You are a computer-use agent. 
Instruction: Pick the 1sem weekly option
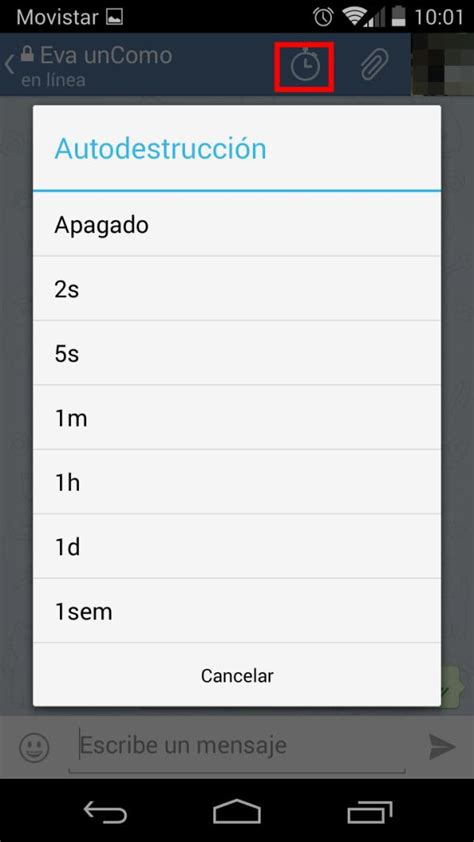pos(237,611)
